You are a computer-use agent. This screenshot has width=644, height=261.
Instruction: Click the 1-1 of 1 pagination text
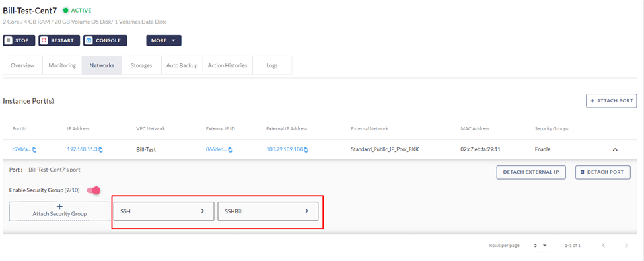573,245
